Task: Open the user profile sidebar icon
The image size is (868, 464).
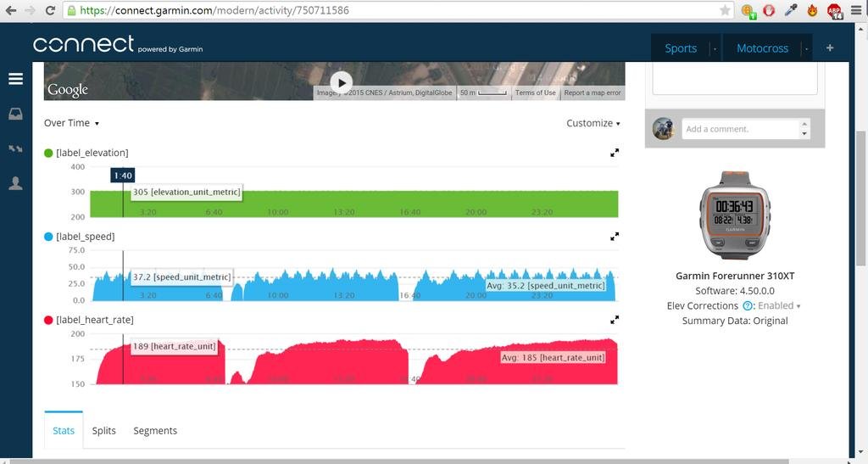Action: (15, 183)
